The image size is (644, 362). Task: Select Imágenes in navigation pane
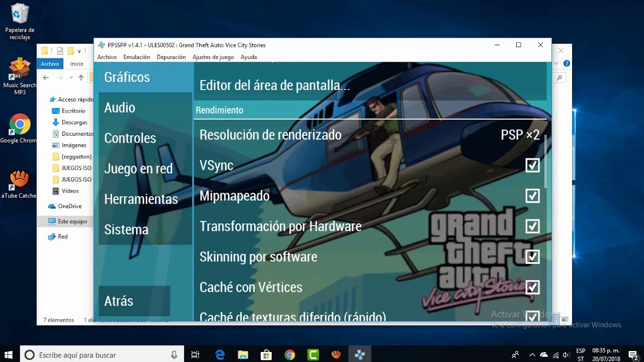[x=69, y=145]
